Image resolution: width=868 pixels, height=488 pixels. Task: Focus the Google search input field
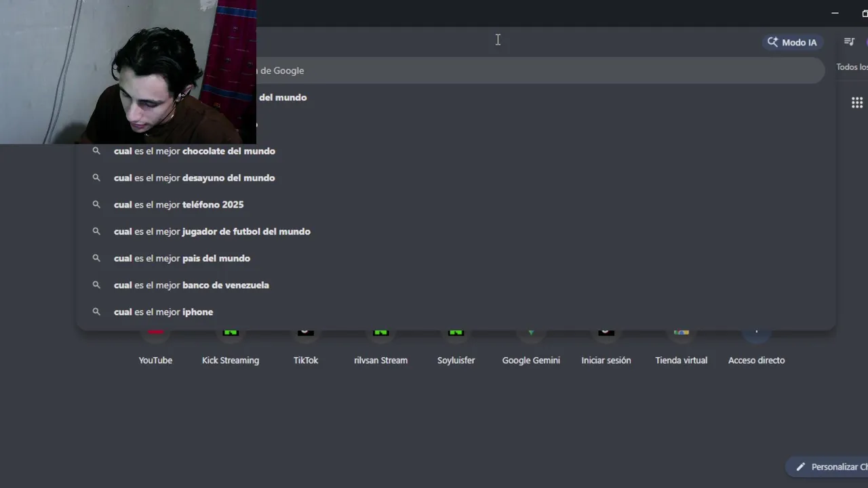540,70
